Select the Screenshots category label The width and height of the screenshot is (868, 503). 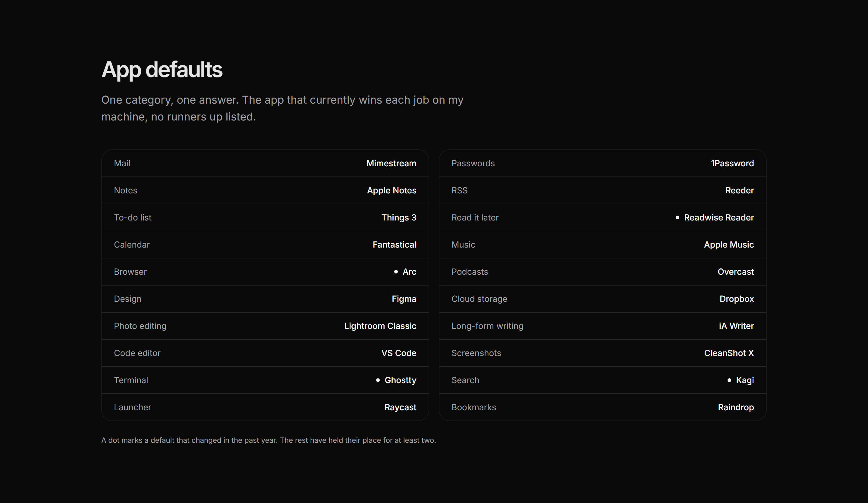click(476, 353)
